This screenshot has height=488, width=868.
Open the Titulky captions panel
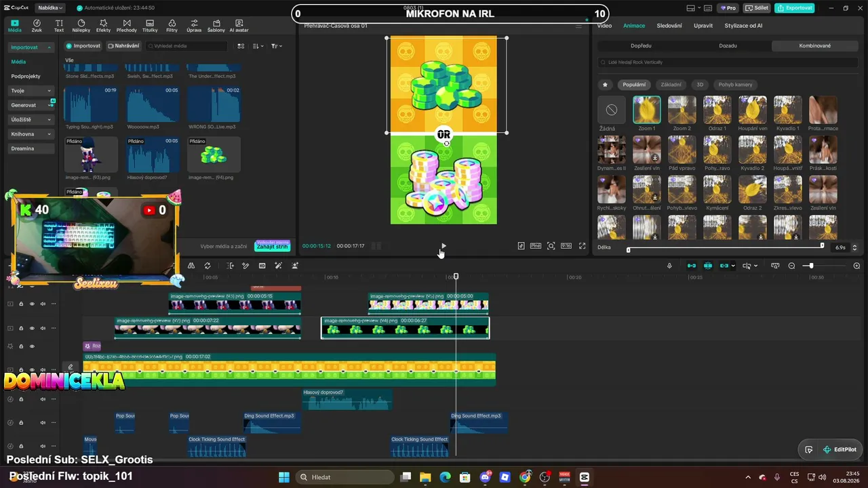coord(150,26)
